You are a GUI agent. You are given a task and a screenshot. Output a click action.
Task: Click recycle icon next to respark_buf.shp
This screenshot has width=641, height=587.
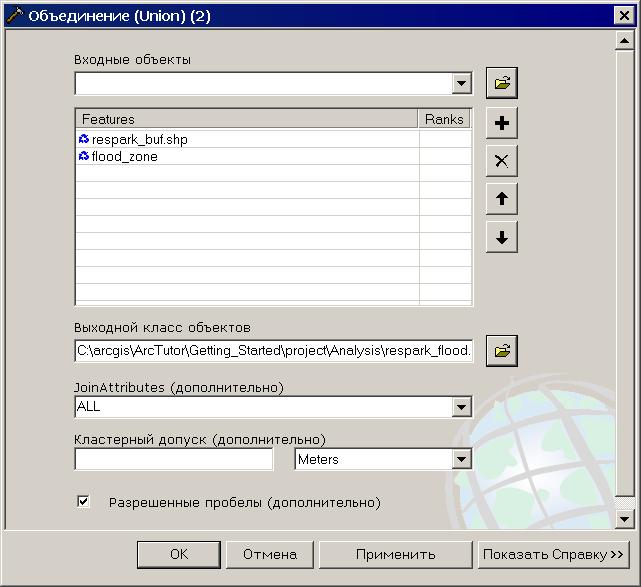point(83,139)
